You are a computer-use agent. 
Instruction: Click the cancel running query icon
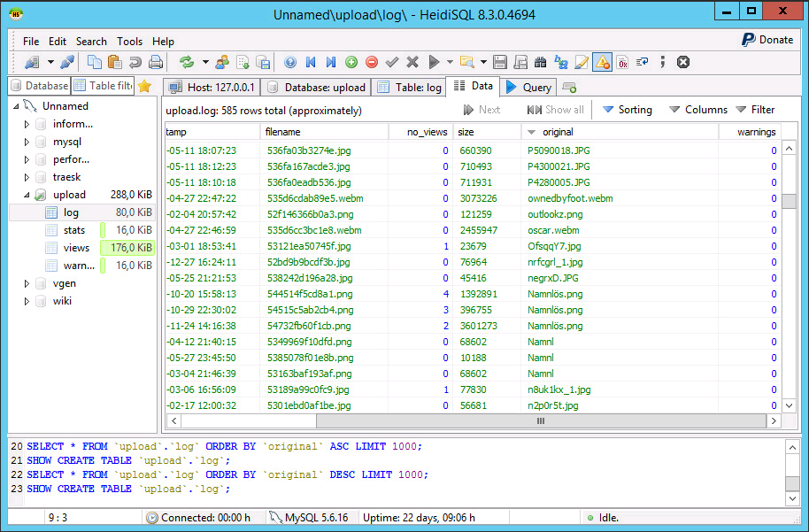[x=683, y=63]
